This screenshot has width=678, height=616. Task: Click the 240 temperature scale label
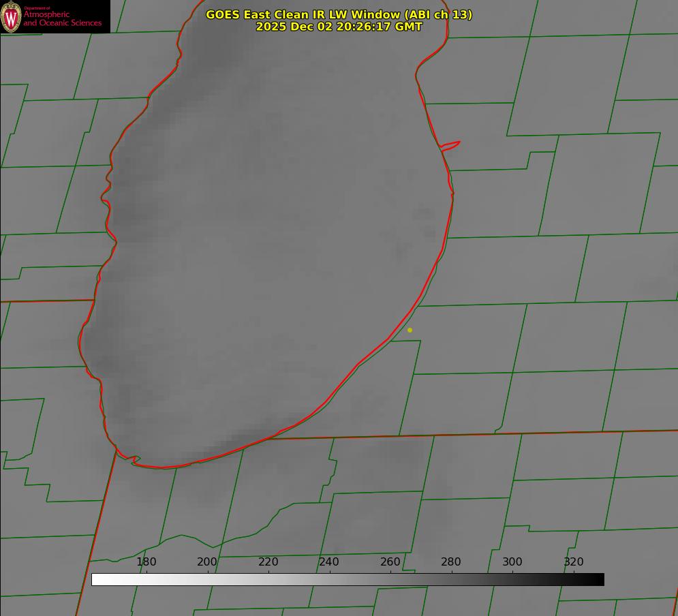coord(329,561)
